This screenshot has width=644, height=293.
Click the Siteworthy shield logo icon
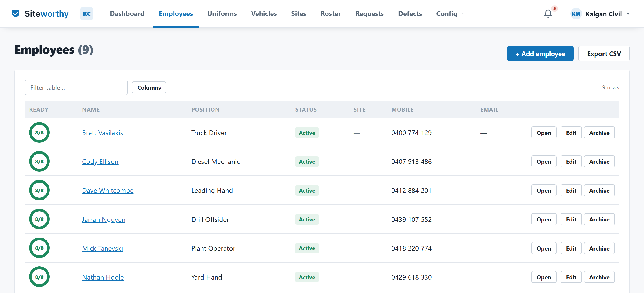15,13
